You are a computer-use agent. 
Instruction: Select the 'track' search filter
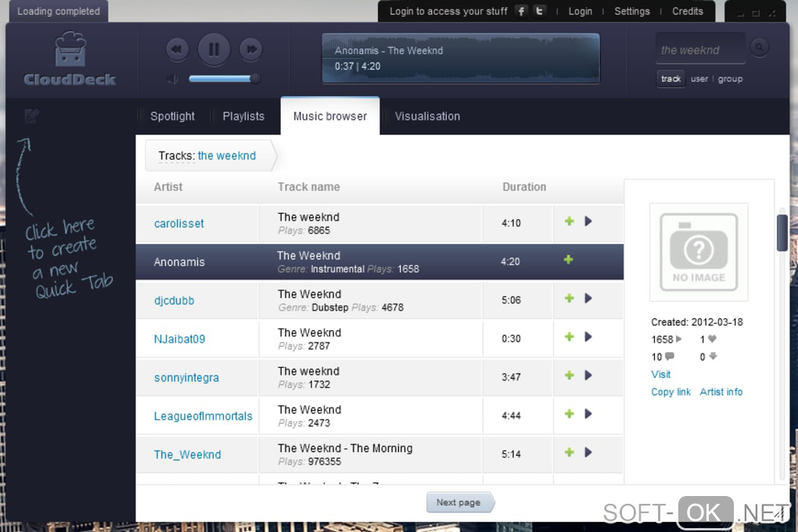click(x=670, y=79)
